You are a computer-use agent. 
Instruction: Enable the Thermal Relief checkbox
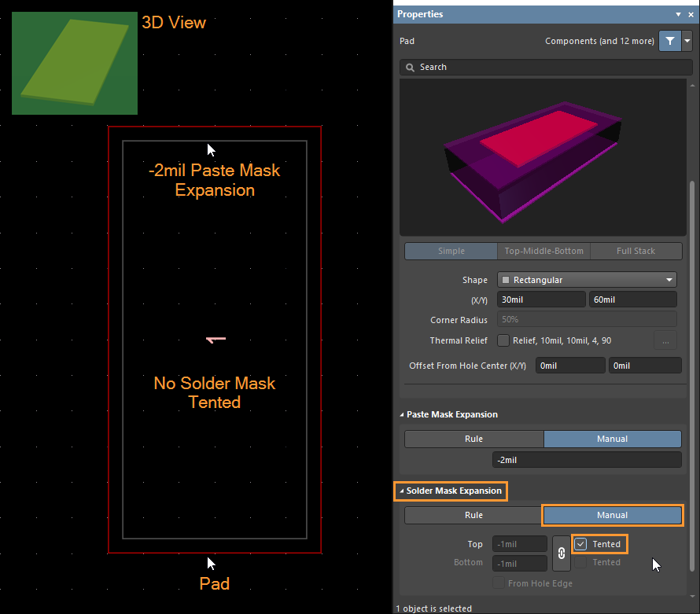503,340
